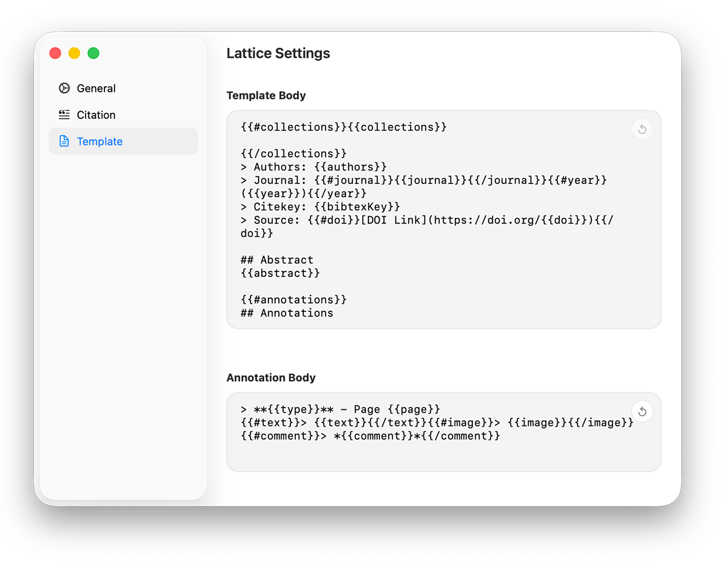Click the '{{/collections}}' template line
Viewport: 728px width, 568px height.
point(294,154)
